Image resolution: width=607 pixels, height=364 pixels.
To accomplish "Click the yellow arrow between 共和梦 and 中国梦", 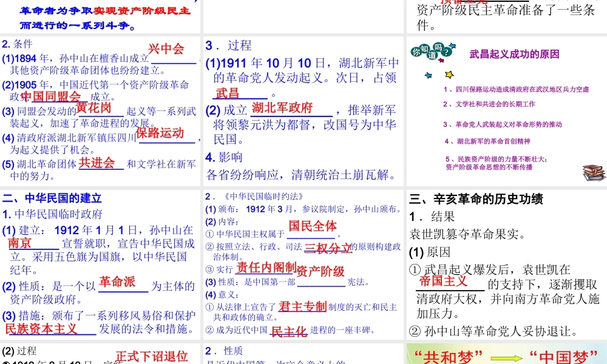I will [506, 359].
